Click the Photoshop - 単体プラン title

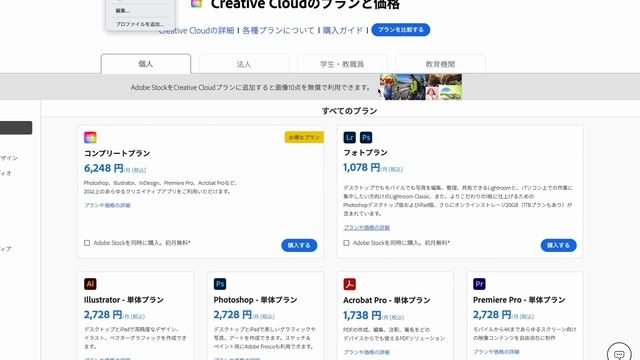click(256, 300)
